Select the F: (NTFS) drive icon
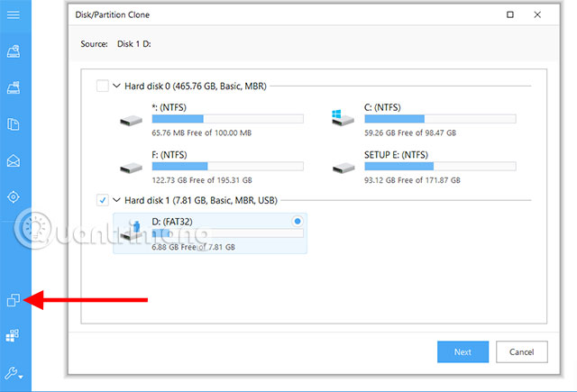This screenshot has width=577, height=392. (132, 168)
